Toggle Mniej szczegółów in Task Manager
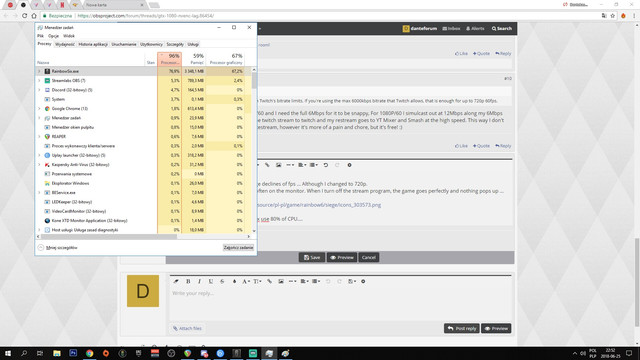This screenshot has height=360, width=640. coord(58,247)
